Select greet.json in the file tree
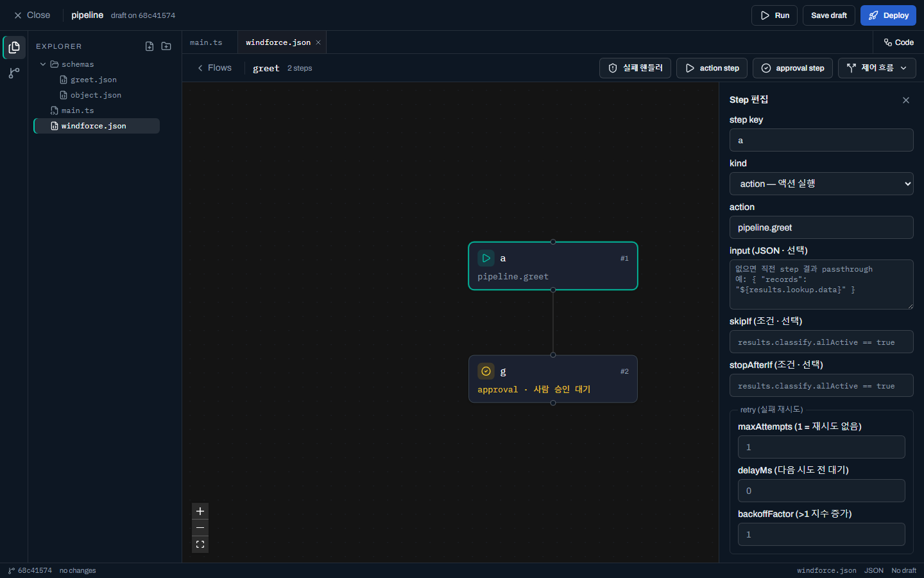 [x=93, y=80]
